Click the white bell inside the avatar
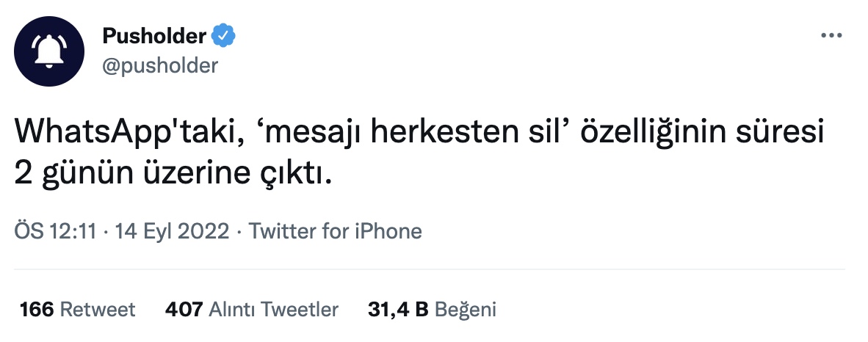The height and width of the screenshot is (342, 868). tap(49, 51)
